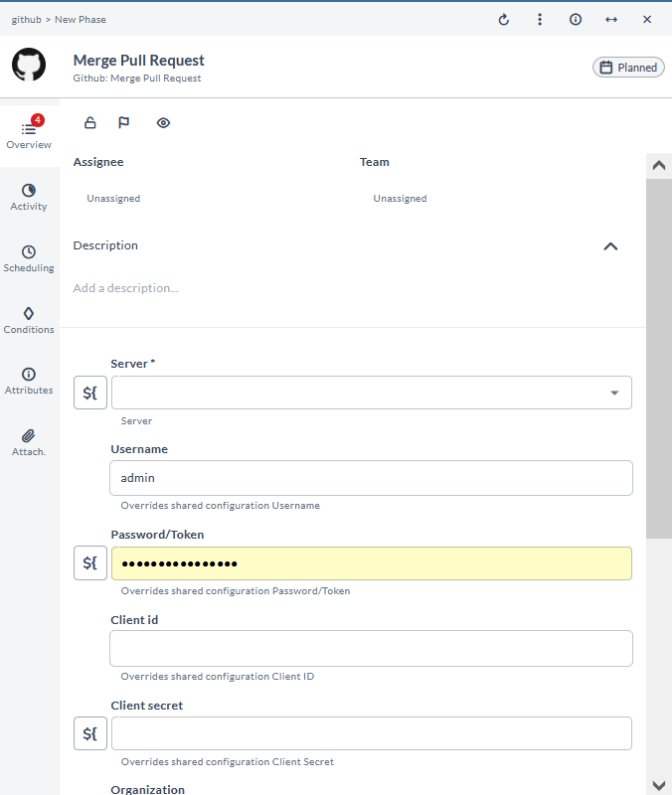Screen dimensions: 672x795
Task: Open the three-dot more options menu
Action: [x=540, y=20]
